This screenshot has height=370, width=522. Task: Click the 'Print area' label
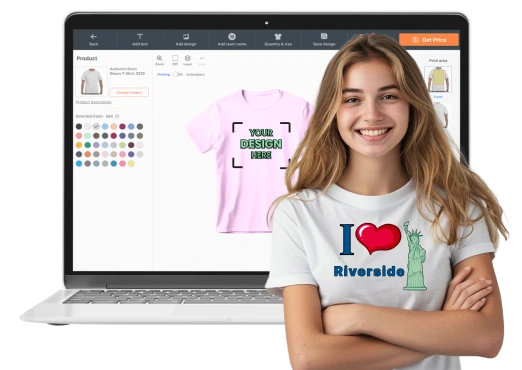(x=438, y=61)
